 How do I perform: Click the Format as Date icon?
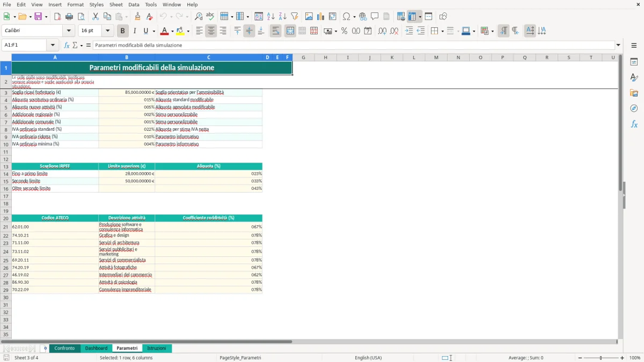click(x=368, y=31)
